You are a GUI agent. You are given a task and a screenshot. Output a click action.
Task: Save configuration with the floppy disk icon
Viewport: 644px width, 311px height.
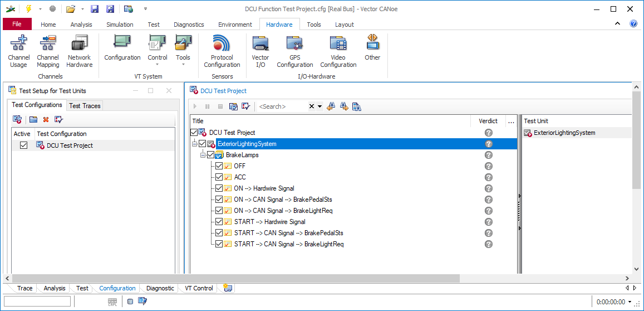[95, 8]
